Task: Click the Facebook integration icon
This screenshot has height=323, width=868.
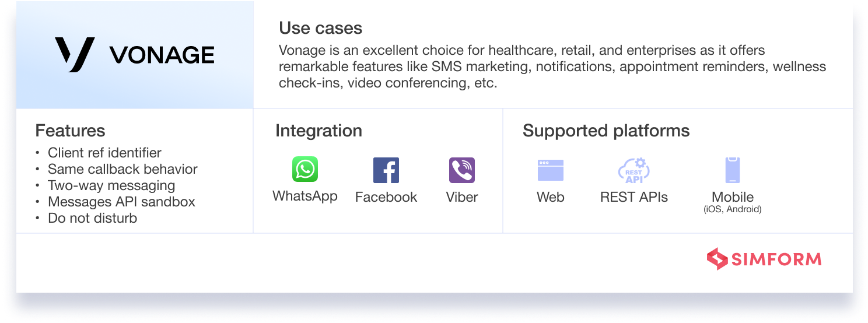Action: [x=386, y=170]
